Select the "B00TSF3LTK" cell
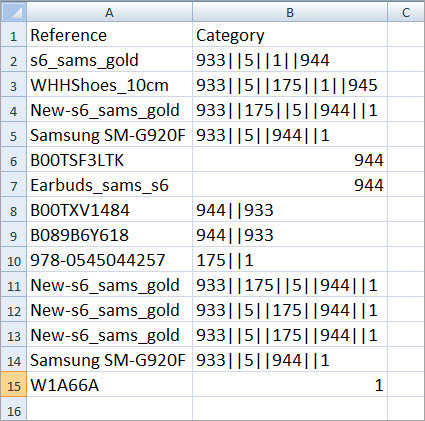Image resolution: width=425 pixels, height=421 pixels. coord(109,160)
